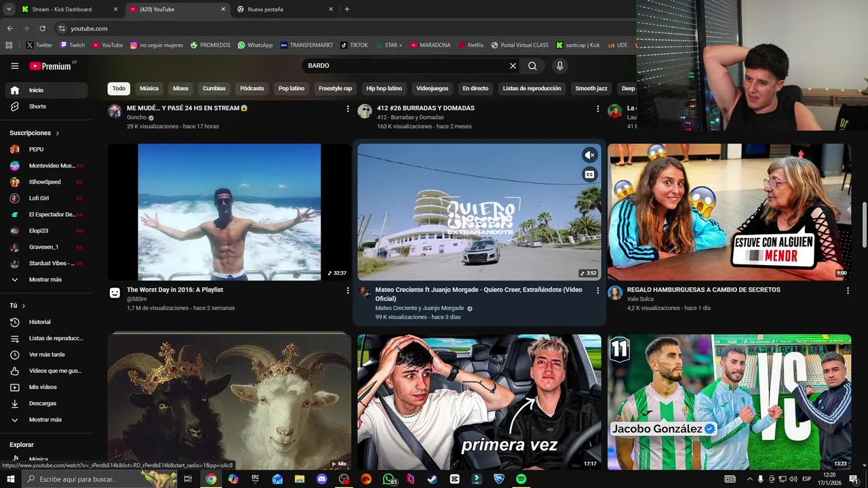The image size is (868, 488).
Task: Open Lofi Girl subscription channel
Action: (46, 198)
